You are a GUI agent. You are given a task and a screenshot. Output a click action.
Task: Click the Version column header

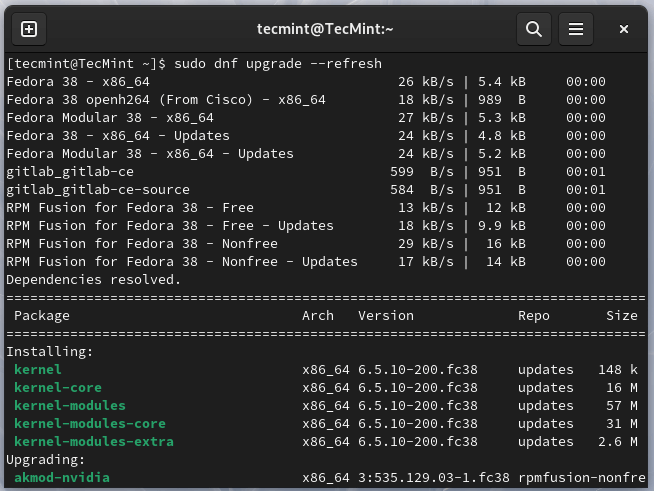tap(386, 316)
